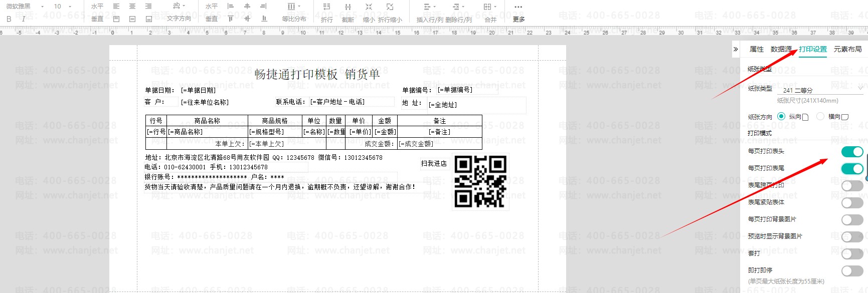Align text vertically to the middle
Viewport: 868px width, 293px height.
pyautogui.click(x=132, y=19)
